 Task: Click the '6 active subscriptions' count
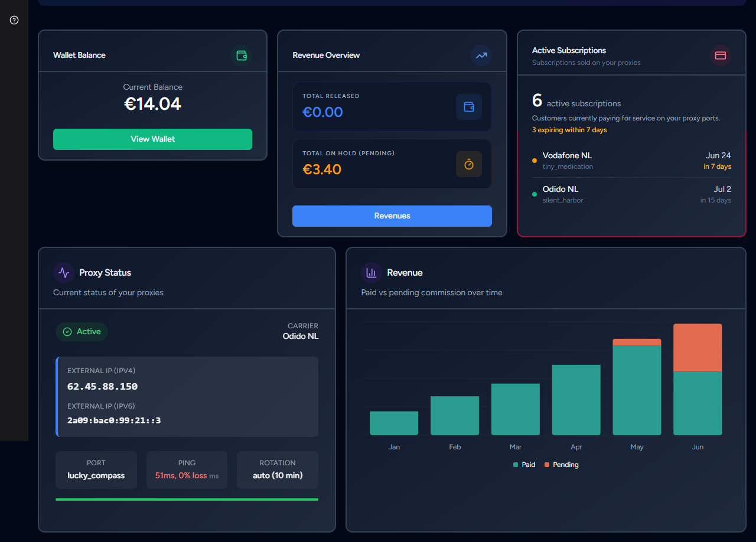[x=576, y=102]
